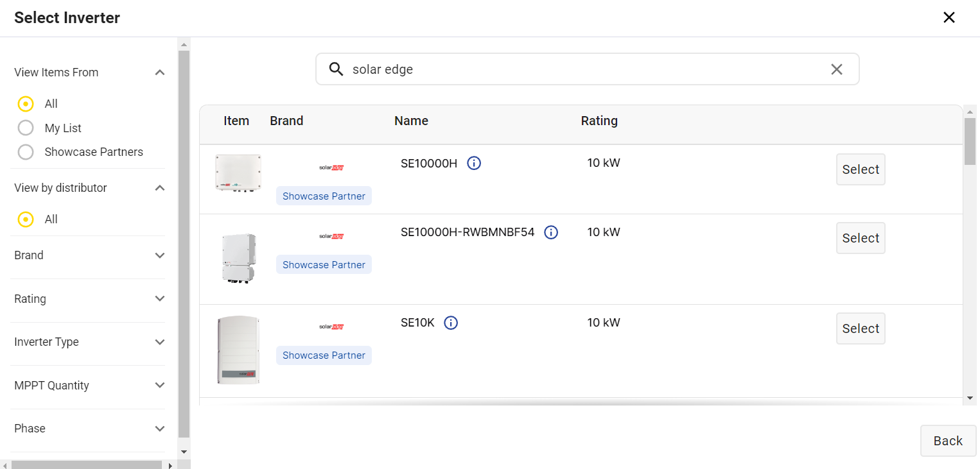Select "All" under View by distributor
Image resolution: width=980 pixels, height=469 pixels.
(26, 219)
